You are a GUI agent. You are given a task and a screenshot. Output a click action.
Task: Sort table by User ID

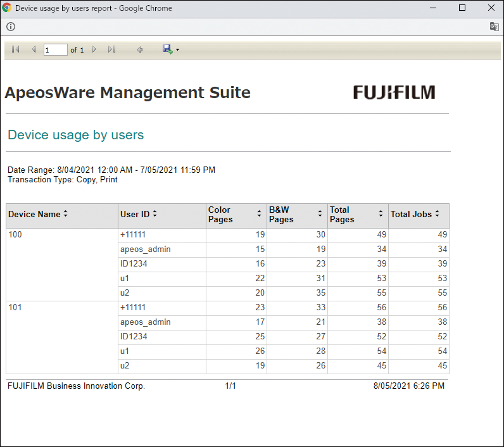tap(154, 214)
